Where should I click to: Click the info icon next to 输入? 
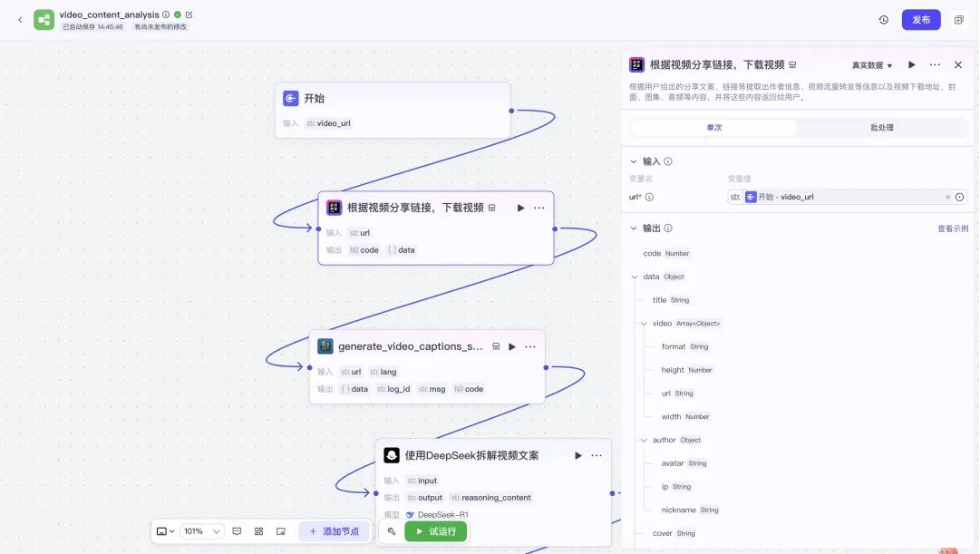tap(668, 161)
